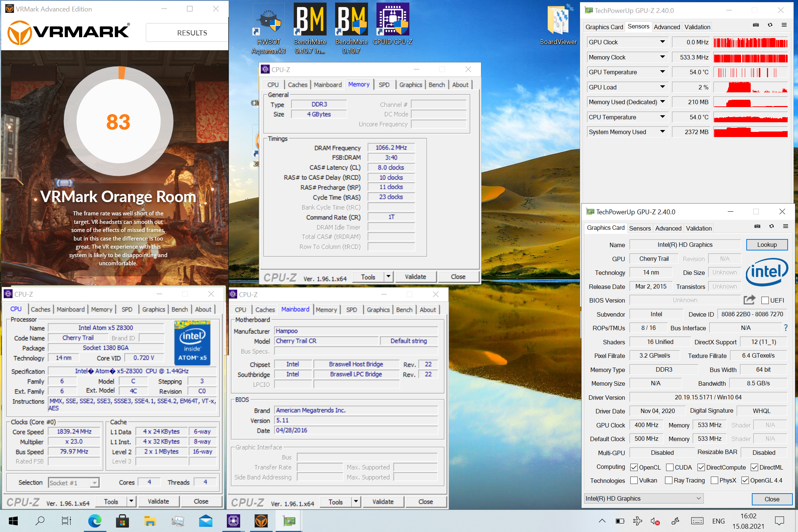Click Lookup button in GPU-Z
The image size is (798, 532).
(x=767, y=245)
